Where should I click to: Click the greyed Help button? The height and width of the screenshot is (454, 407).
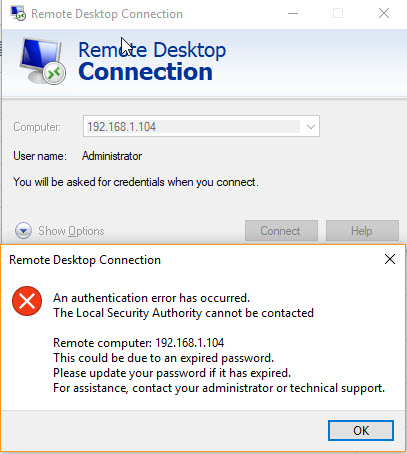362,230
